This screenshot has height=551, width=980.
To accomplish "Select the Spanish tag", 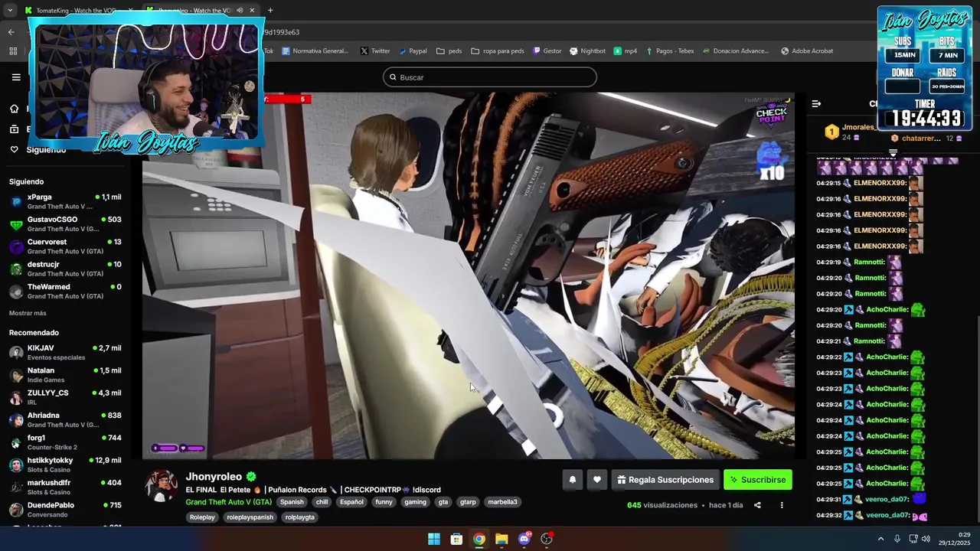I will (x=292, y=502).
